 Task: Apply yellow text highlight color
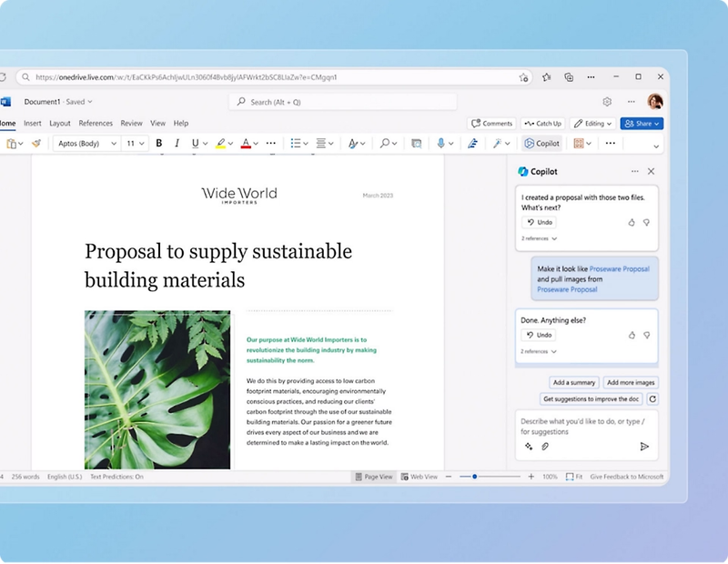(220, 144)
